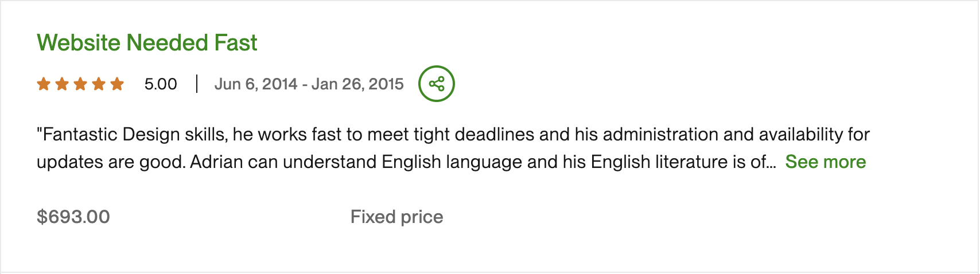Click the ellipsis before See more
980x274 pixels.
(x=772, y=163)
